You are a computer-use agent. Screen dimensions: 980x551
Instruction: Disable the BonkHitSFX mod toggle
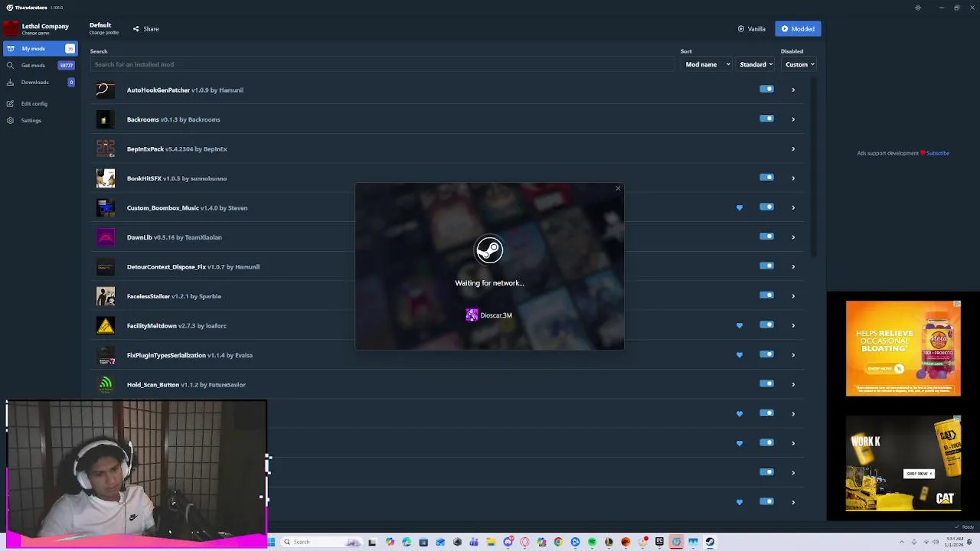click(766, 178)
